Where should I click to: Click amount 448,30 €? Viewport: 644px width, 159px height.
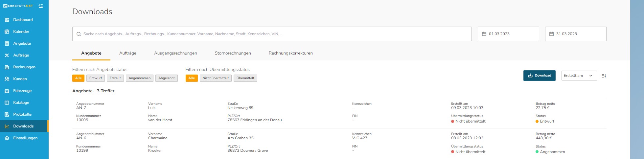pyautogui.click(x=544, y=138)
